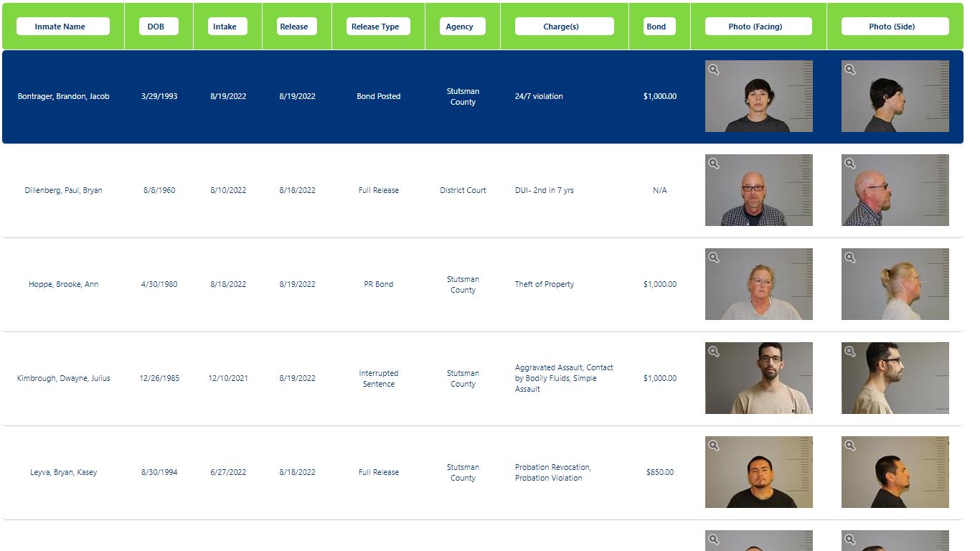Click District Court agency cell
Viewport: 980px width, 551px height.
click(463, 190)
